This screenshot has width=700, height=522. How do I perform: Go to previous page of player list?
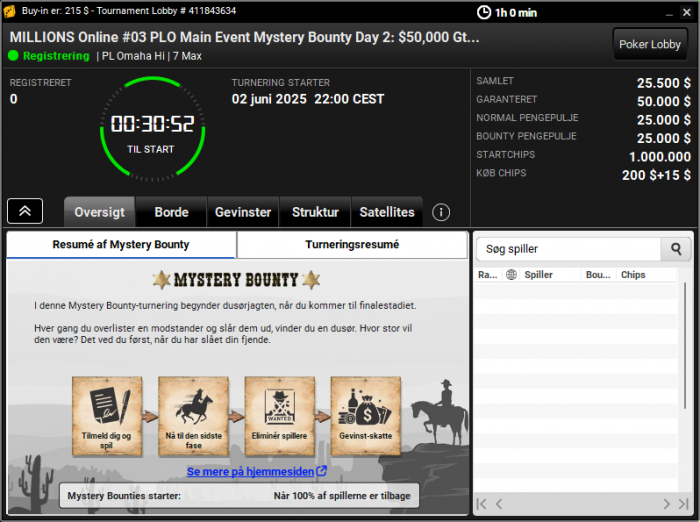[499, 504]
